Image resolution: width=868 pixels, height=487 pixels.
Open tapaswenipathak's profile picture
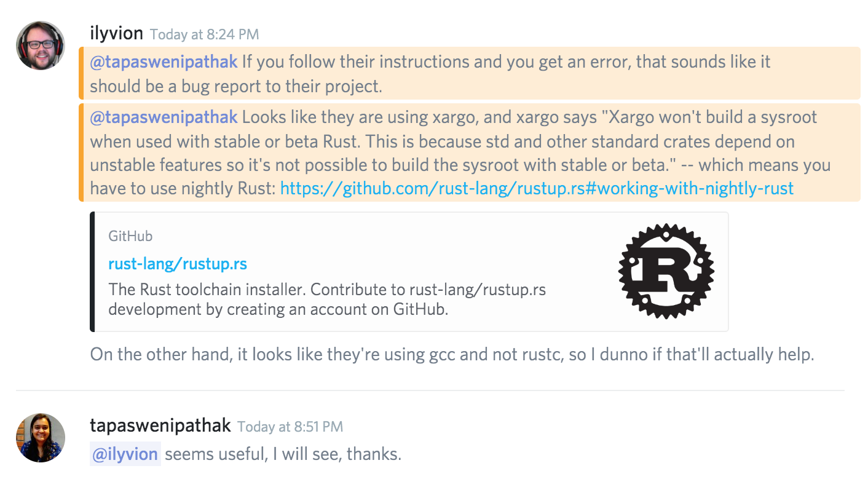click(x=40, y=437)
